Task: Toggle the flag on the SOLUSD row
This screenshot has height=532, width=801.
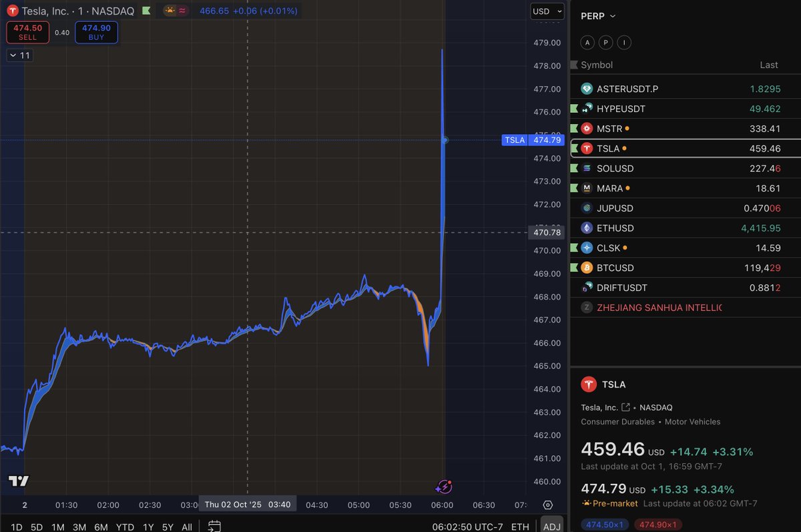Action: point(573,168)
